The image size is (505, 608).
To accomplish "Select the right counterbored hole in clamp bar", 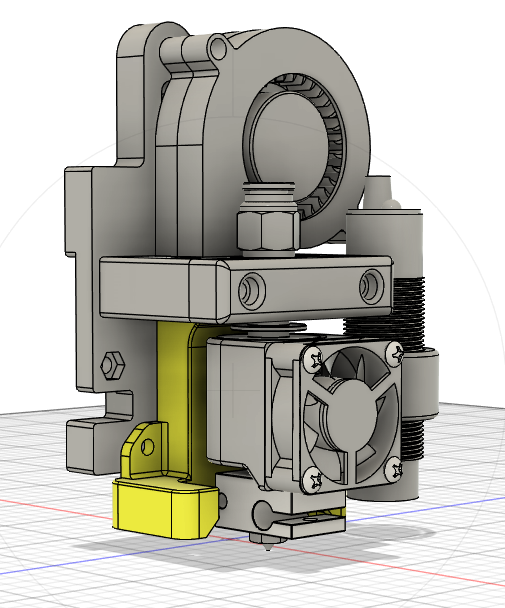I will point(371,286).
